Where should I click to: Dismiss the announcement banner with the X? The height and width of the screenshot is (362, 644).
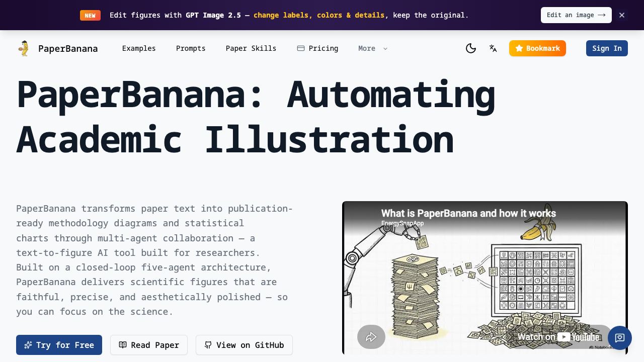(x=622, y=15)
